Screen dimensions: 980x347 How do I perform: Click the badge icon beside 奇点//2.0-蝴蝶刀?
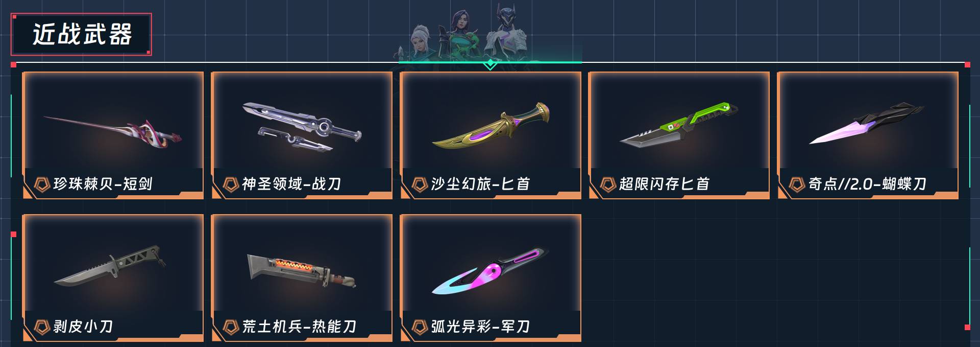(x=797, y=184)
